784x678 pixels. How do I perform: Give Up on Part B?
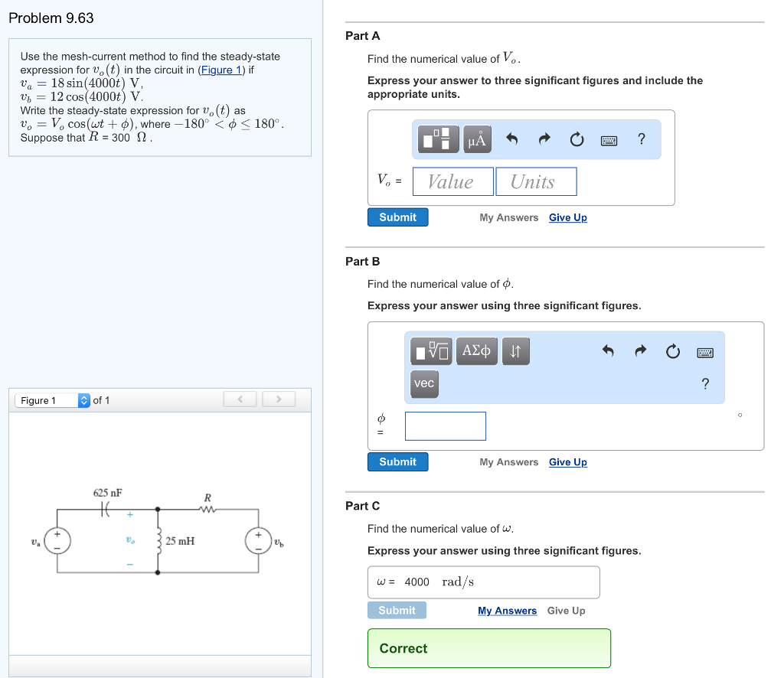(x=567, y=461)
